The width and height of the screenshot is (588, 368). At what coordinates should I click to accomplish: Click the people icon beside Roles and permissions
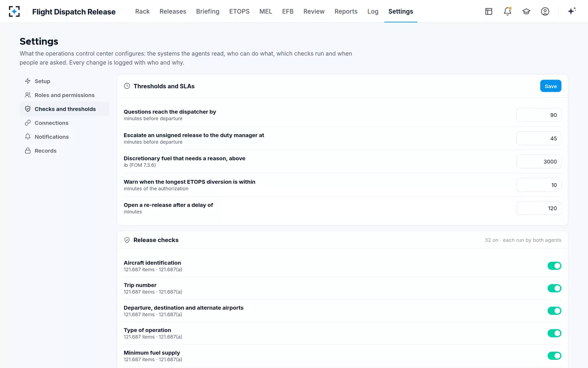point(28,95)
